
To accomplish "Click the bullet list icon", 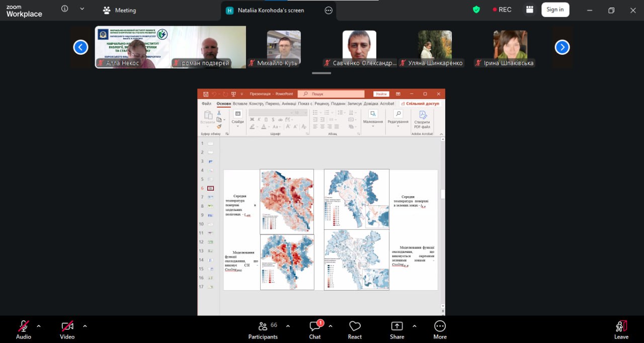I will tap(315, 113).
